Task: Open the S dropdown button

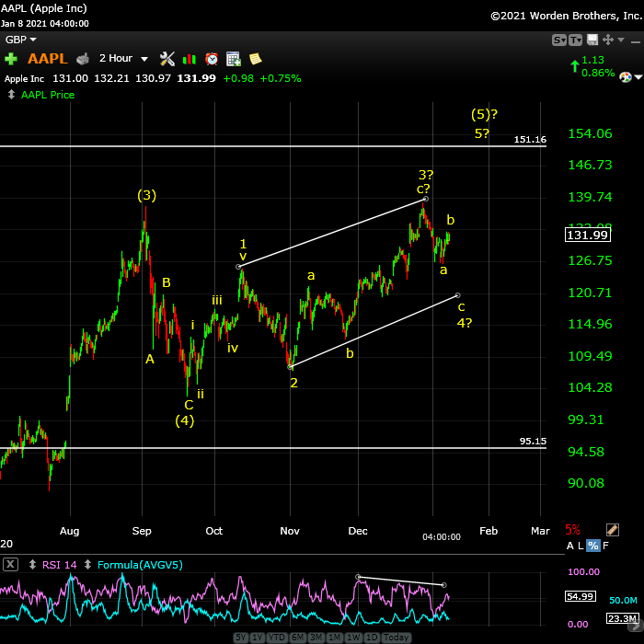Action: pos(559,40)
